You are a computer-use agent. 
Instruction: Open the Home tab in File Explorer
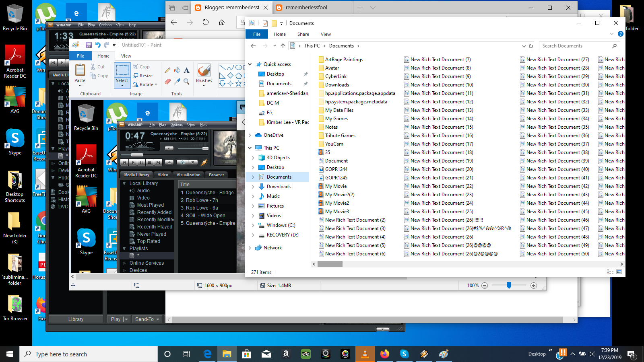tap(280, 34)
